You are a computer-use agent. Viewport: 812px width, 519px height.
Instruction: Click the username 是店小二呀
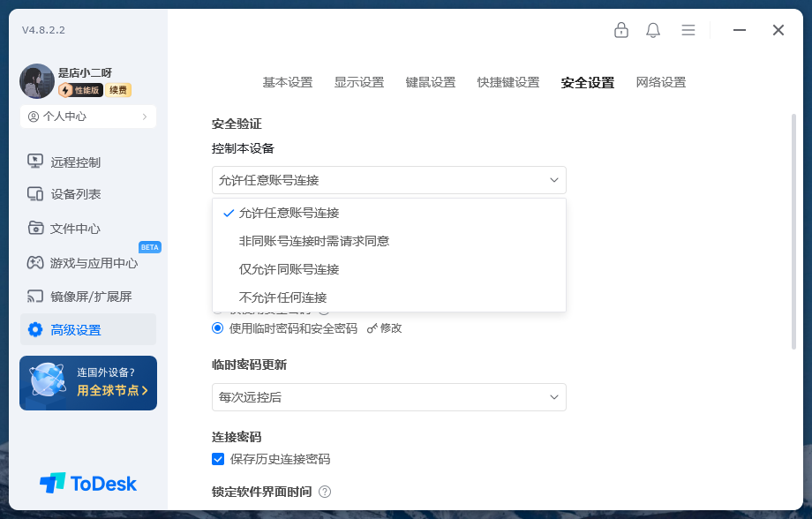coord(85,72)
